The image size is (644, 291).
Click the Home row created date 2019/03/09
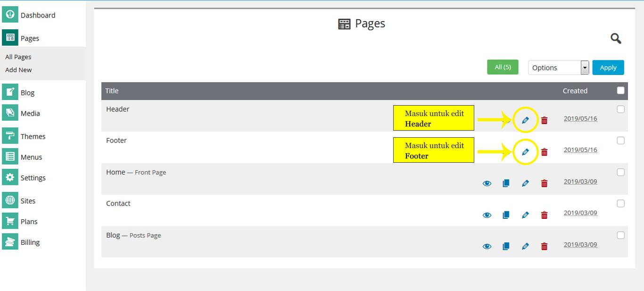pos(580,182)
